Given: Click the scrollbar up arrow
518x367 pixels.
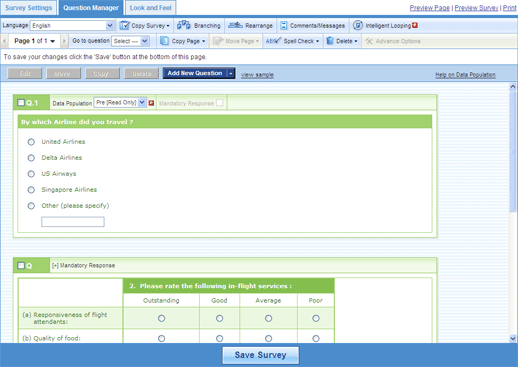Looking at the screenshot, I should (x=513, y=87).
